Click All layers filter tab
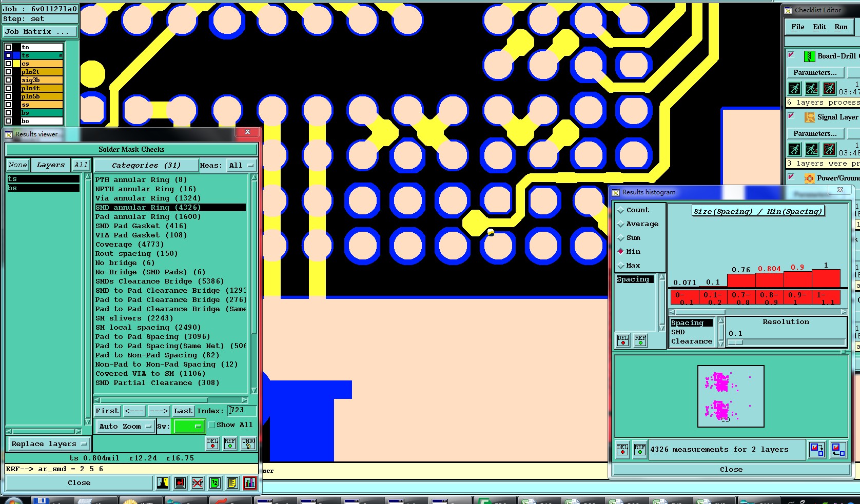 click(81, 165)
